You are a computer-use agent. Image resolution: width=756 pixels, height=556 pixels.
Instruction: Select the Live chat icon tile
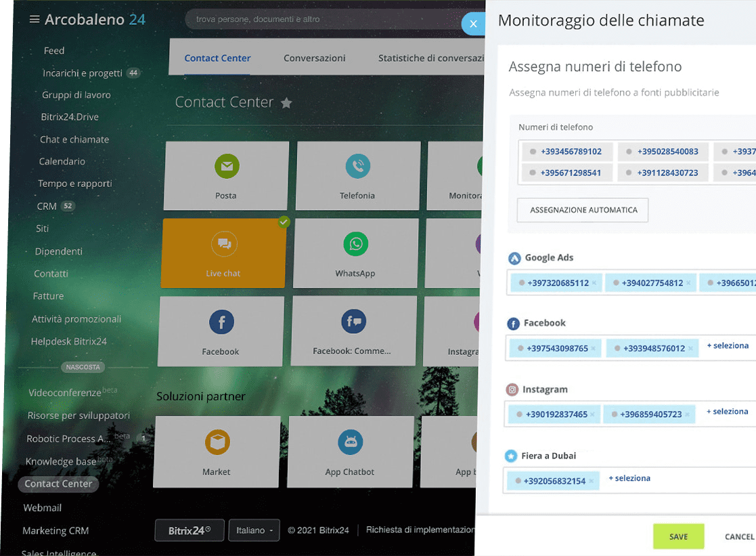coord(224,253)
